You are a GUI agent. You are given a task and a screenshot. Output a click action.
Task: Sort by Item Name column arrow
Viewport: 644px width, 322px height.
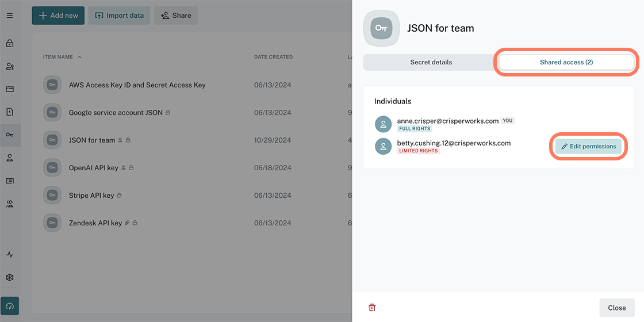[79, 57]
